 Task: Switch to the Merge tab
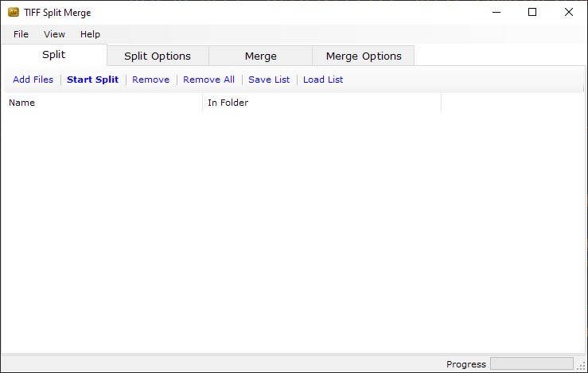(261, 56)
